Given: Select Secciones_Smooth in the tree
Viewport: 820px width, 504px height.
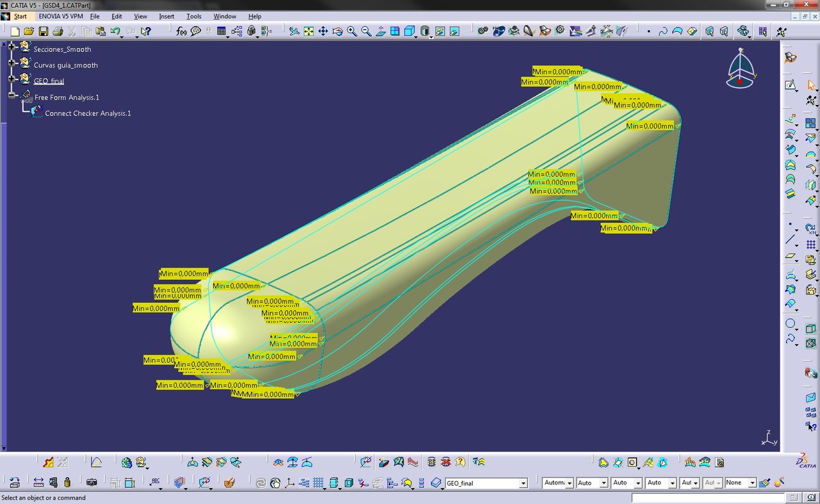Looking at the screenshot, I should point(62,49).
